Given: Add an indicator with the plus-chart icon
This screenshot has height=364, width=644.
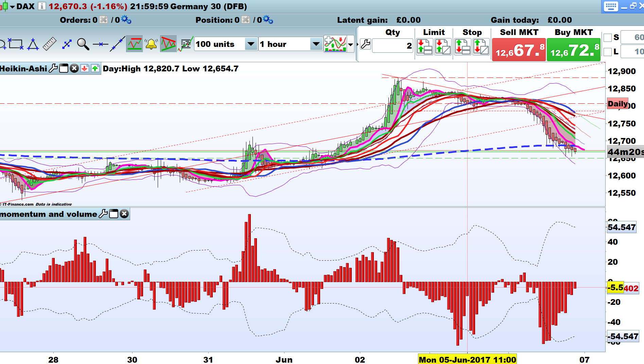Looking at the screenshot, I should pyautogui.click(x=335, y=44).
